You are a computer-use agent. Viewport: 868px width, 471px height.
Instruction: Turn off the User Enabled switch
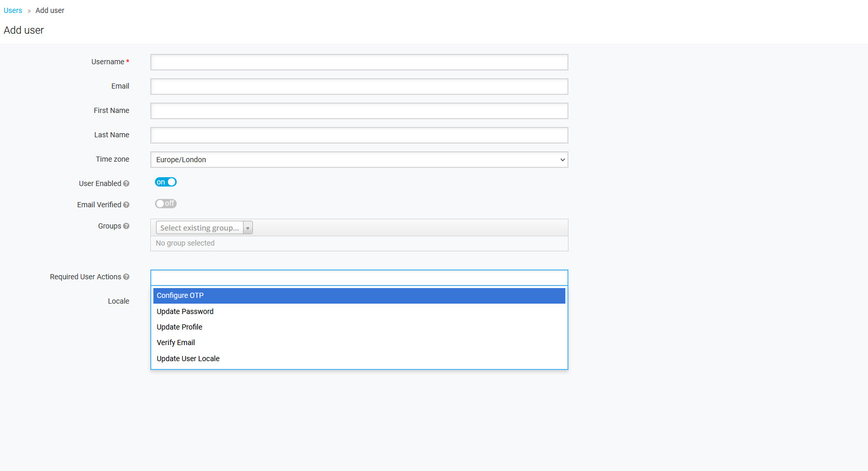point(166,182)
